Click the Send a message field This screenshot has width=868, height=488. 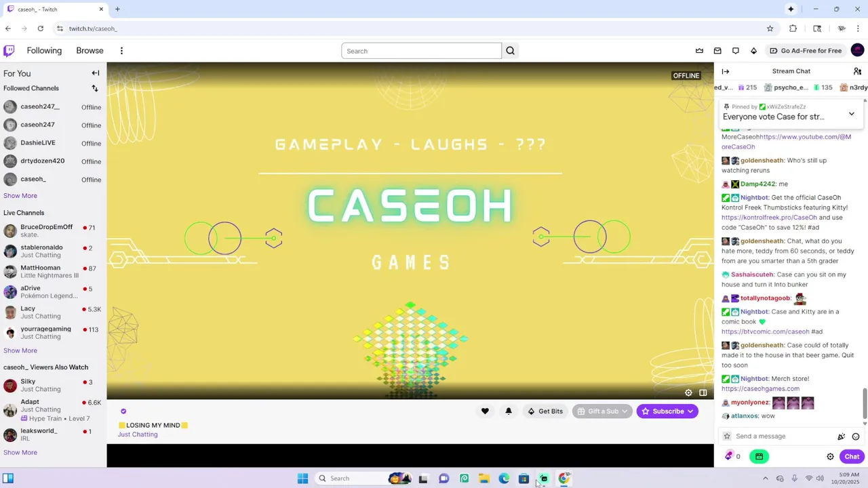782,436
